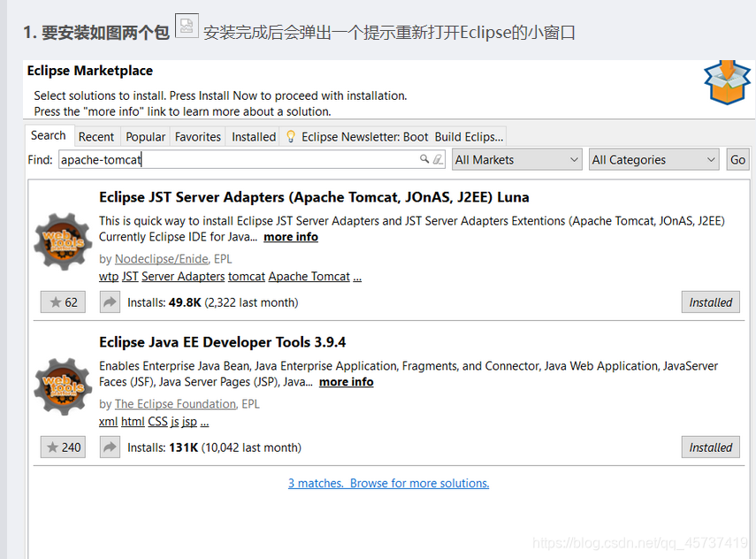Clear the Find field with the eraser icon
Screen dimensions: 756x559
(438, 159)
